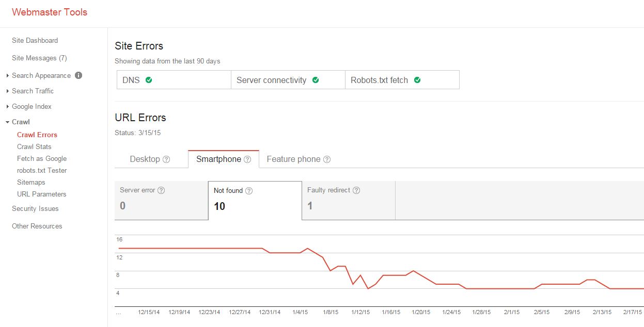The width and height of the screenshot is (644, 327).
Task: Open URL Parameters page
Action: click(x=42, y=194)
